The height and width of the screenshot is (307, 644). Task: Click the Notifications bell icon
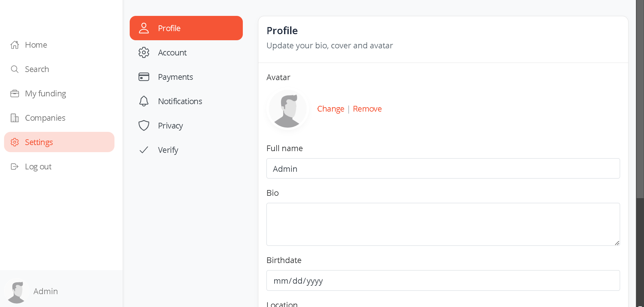(x=144, y=101)
